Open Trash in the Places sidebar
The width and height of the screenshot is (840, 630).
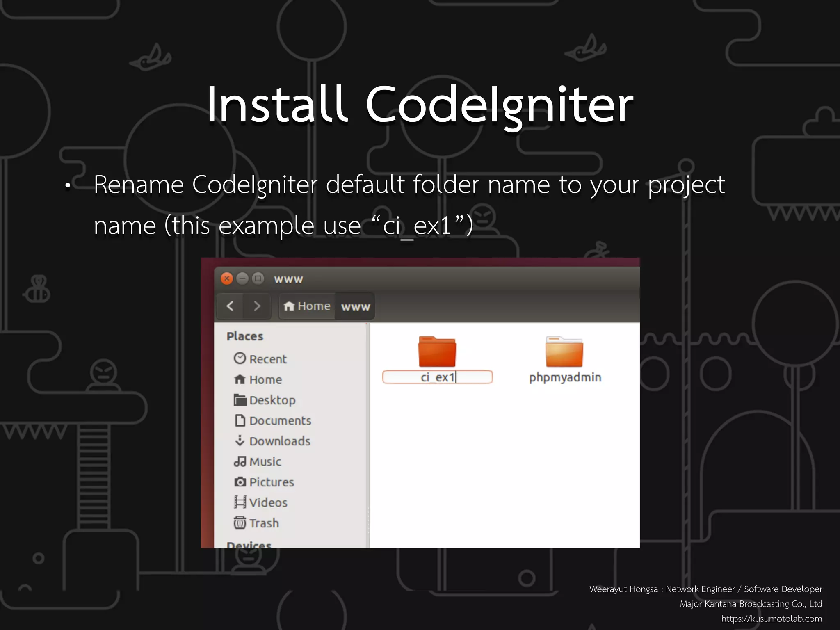(x=264, y=523)
